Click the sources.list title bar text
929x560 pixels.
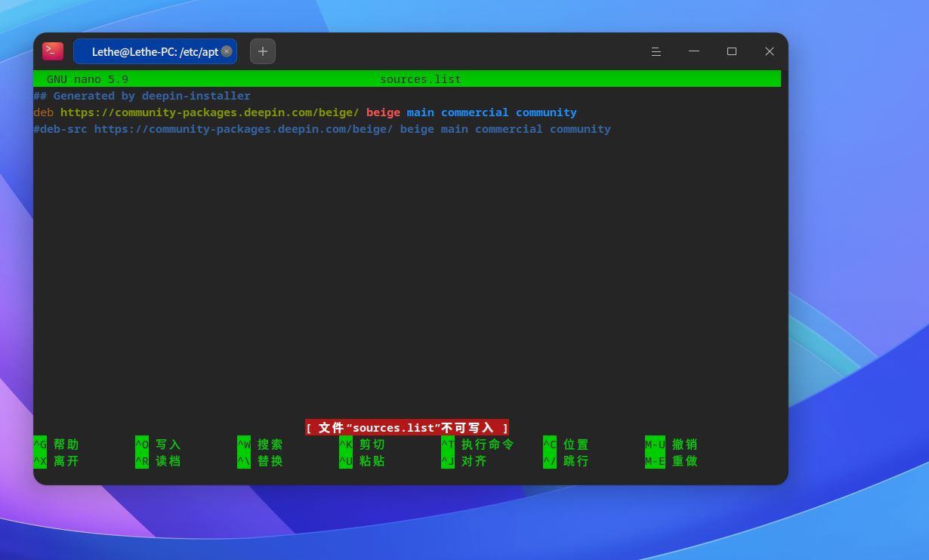421,79
